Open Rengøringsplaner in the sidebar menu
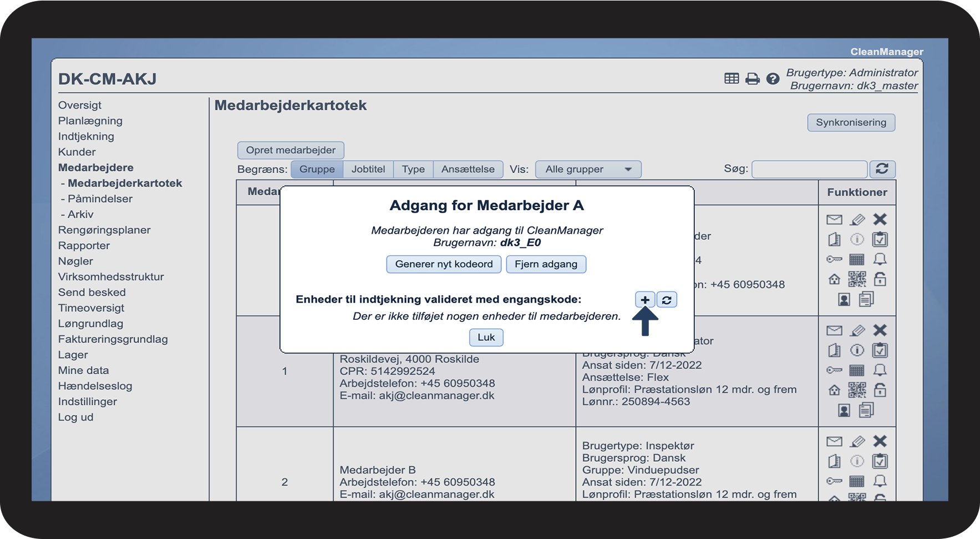 (x=104, y=230)
